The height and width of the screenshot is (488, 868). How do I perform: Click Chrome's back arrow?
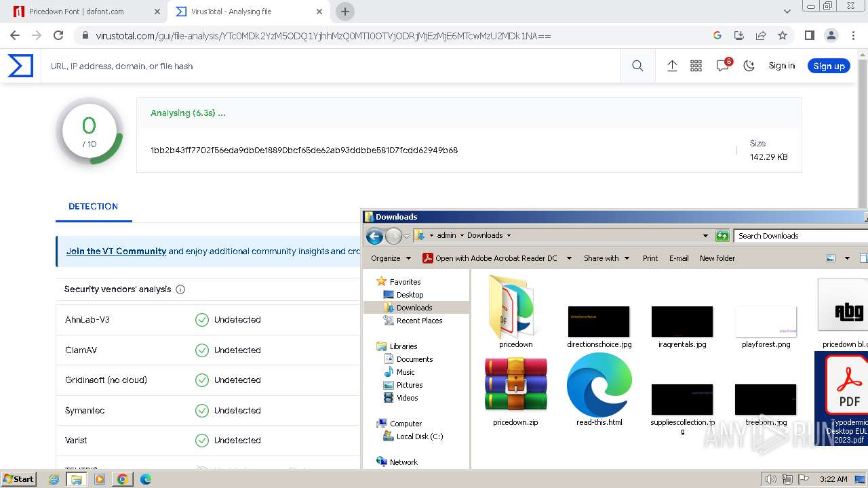(15, 35)
